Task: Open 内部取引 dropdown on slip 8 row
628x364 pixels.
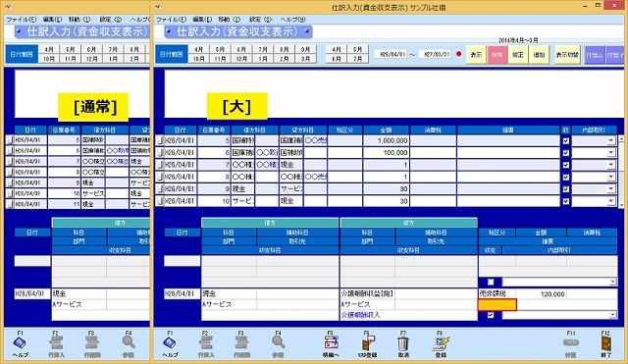Action: [x=610, y=177]
